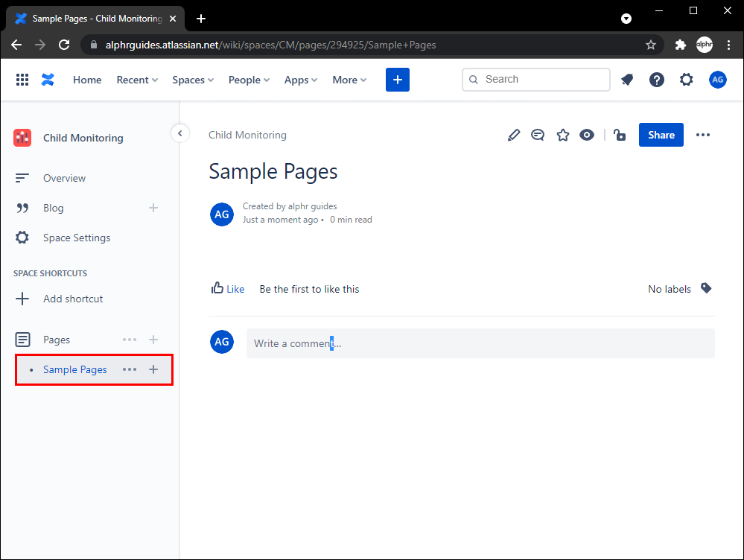Open the app switcher grid icon
The height and width of the screenshot is (560, 744).
[x=22, y=80]
